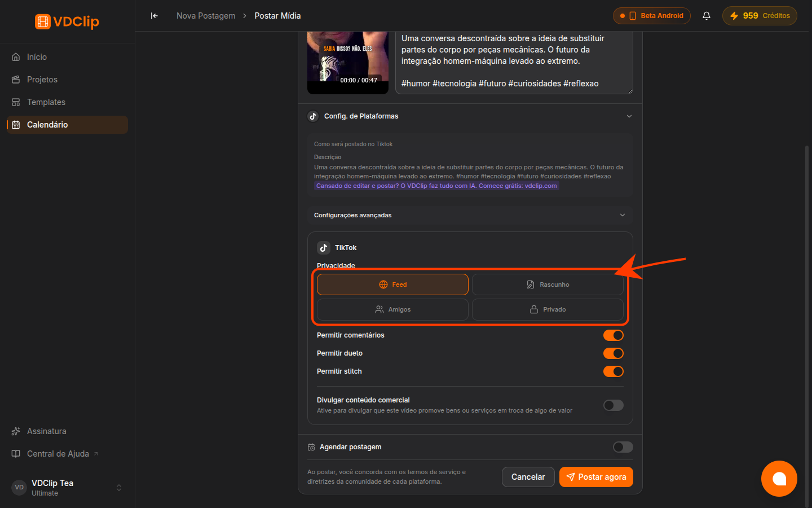Go back to Nova Postagem breadcrumb
812x508 pixels.
click(206, 16)
